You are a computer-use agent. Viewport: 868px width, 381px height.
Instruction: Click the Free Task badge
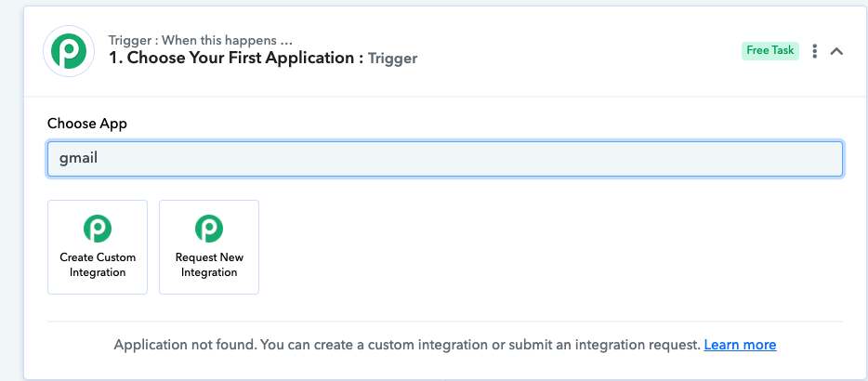[770, 50]
